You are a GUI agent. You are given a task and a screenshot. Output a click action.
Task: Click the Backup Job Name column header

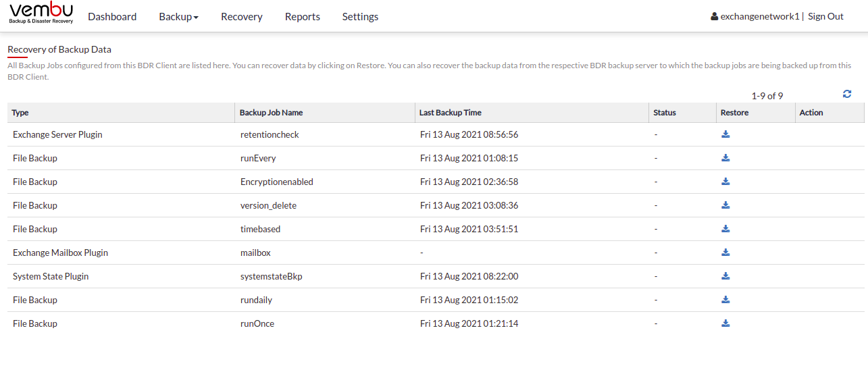tap(272, 113)
